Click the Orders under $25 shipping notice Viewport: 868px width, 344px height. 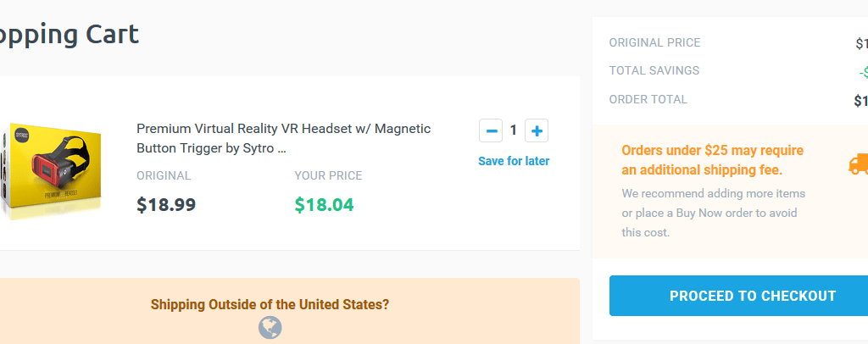pyautogui.click(x=712, y=160)
